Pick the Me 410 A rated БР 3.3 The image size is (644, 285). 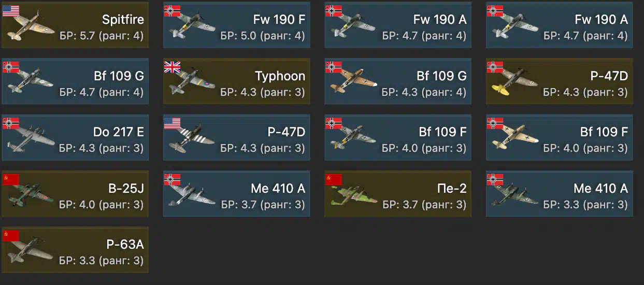point(560,193)
